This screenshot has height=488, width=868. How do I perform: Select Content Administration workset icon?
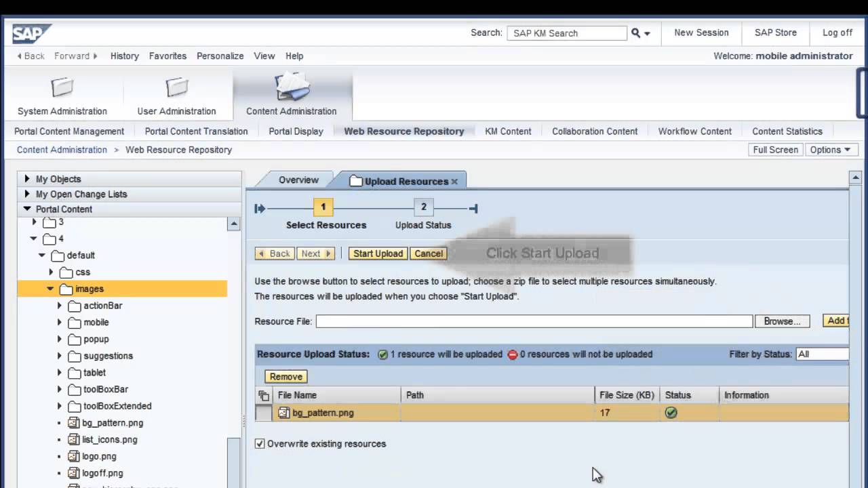coord(290,87)
